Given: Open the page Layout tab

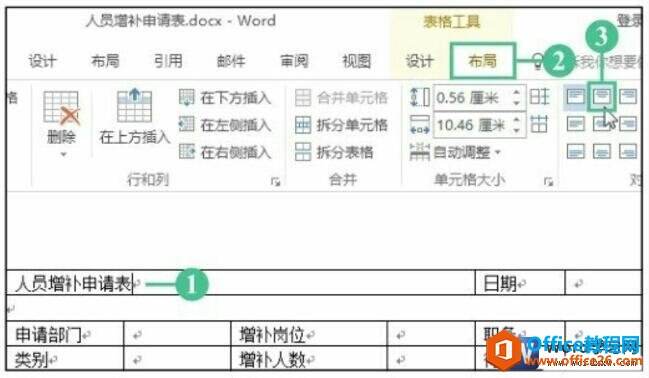Looking at the screenshot, I should [x=105, y=61].
